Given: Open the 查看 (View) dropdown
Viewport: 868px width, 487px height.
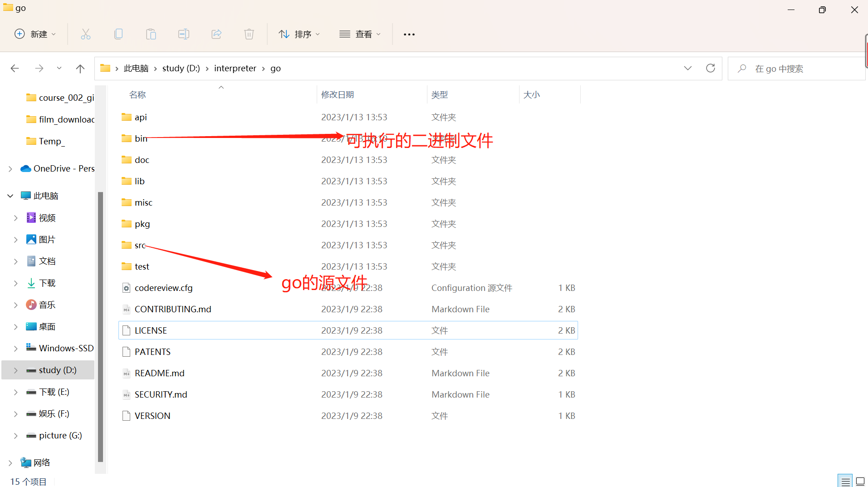Looking at the screenshot, I should pyautogui.click(x=360, y=34).
